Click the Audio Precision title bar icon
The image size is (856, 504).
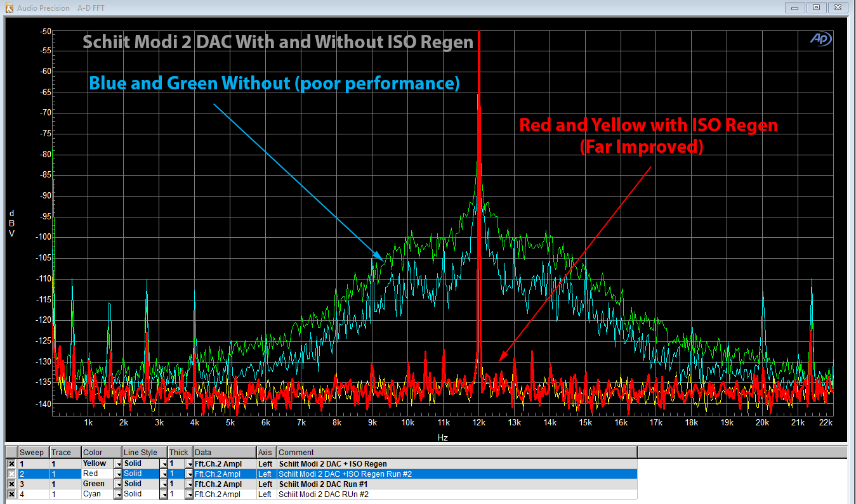point(9,8)
